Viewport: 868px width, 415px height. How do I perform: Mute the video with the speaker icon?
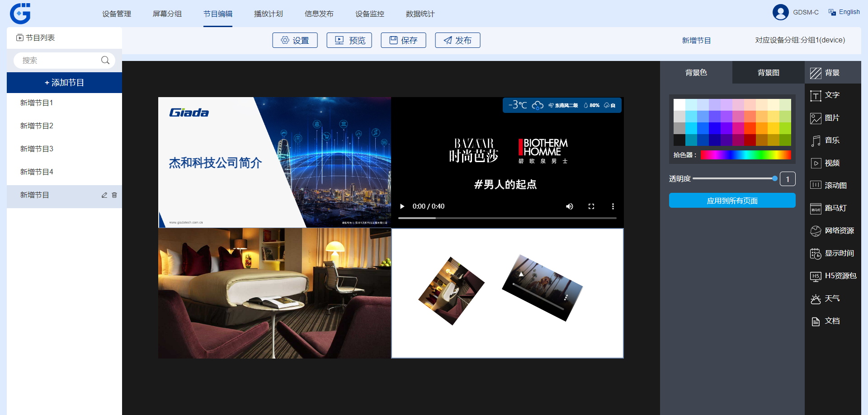tap(570, 206)
